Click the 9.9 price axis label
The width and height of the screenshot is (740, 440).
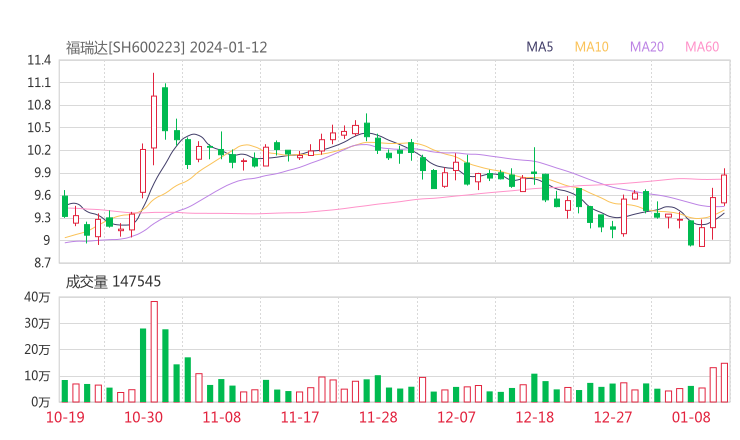pyautogui.click(x=42, y=173)
